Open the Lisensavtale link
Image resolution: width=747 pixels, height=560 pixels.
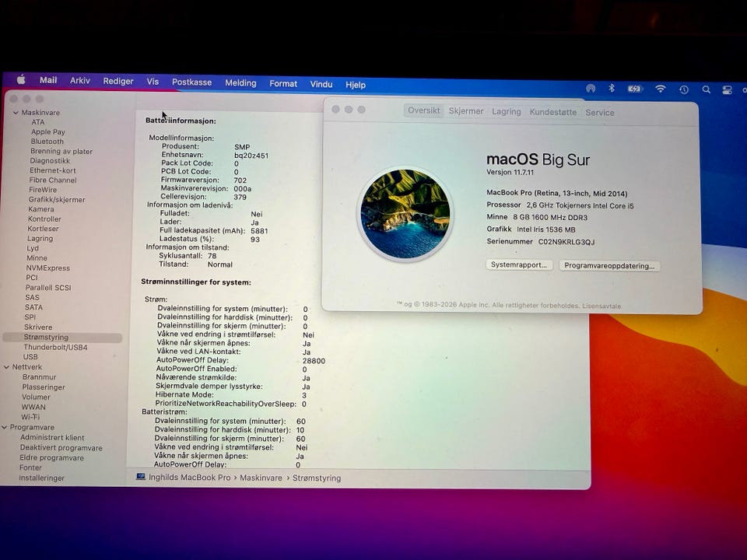point(601,306)
